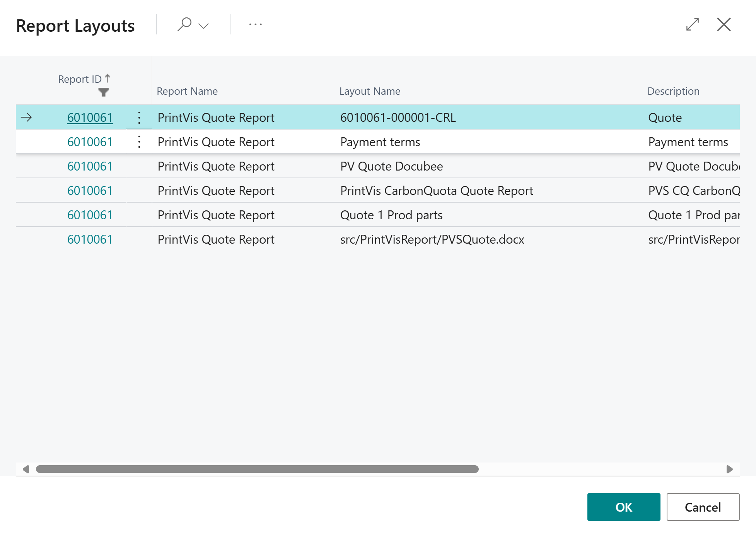Image resolution: width=756 pixels, height=536 pixels.
Task: Click the Report Name column header
Action: pos(187,91)
